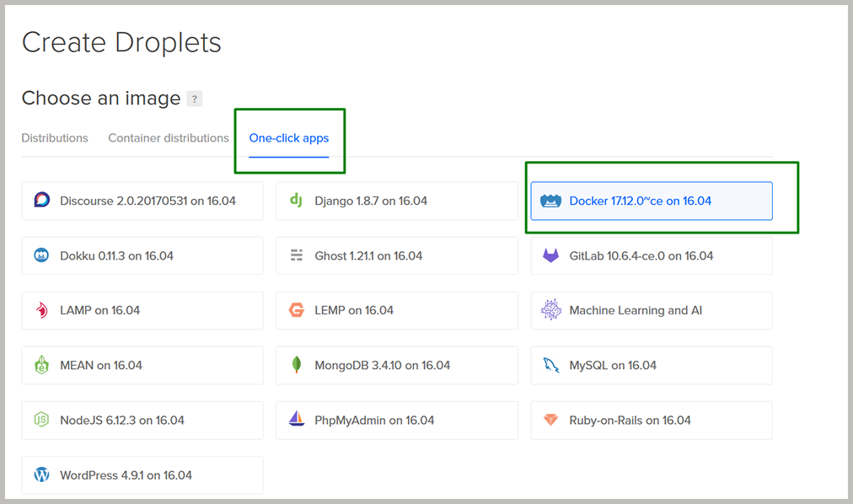Click the GitLab fox icon

(551, 255)
